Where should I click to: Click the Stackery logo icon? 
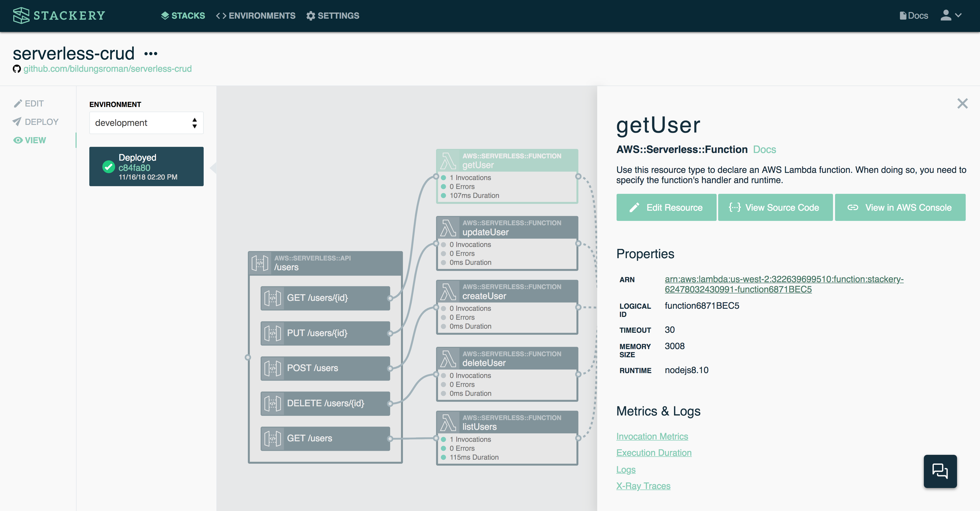[21, 16]
